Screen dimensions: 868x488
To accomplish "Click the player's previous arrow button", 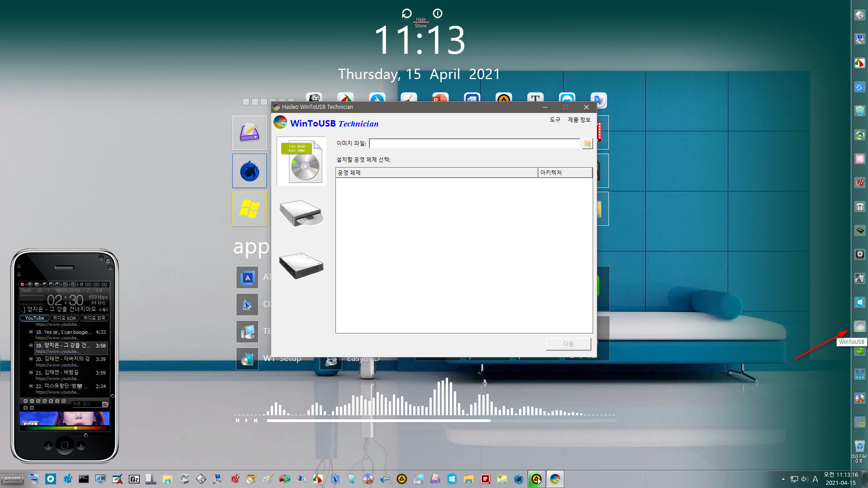I will [48, 446].
